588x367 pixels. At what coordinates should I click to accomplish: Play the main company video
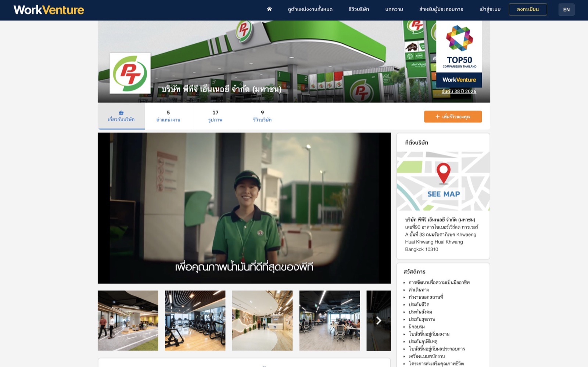tap(244, 208)
